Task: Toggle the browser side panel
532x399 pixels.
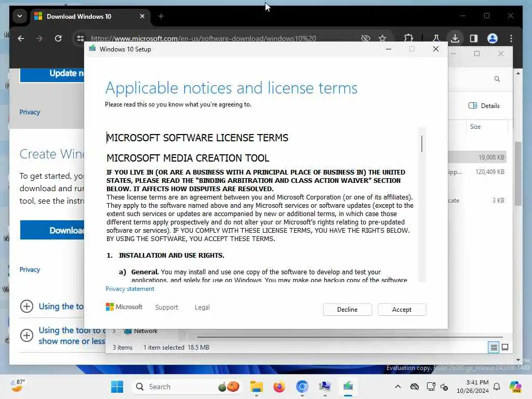Action: pos(474,38)
